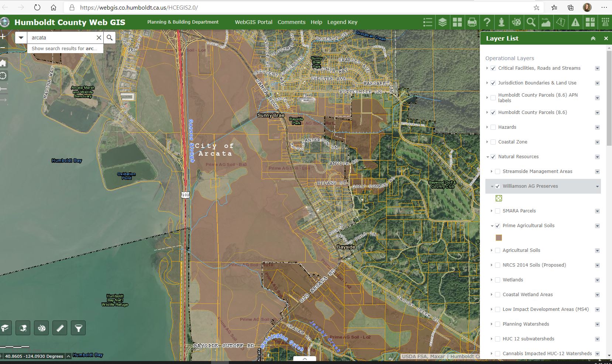
Task: Open the Legend list icon in header
Action: pyautogui.click(x=427, y=22)
